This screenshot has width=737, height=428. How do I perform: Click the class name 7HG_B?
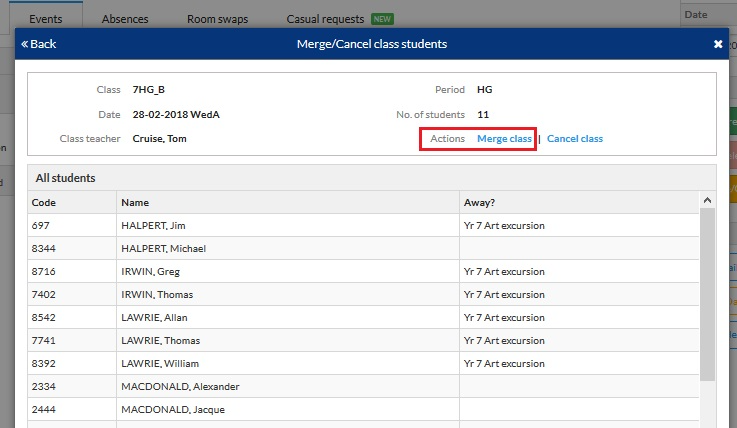pyautogui.click(x=149, y=90)
